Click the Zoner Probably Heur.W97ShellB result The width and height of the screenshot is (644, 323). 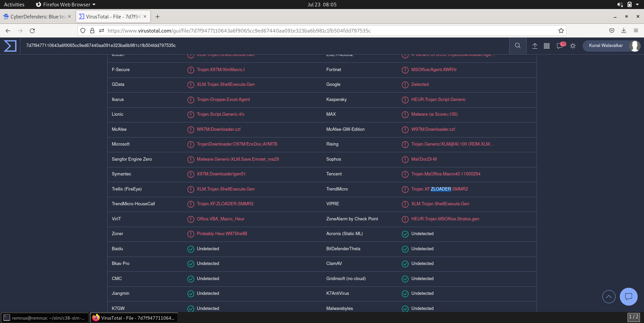tap(222, 234)
